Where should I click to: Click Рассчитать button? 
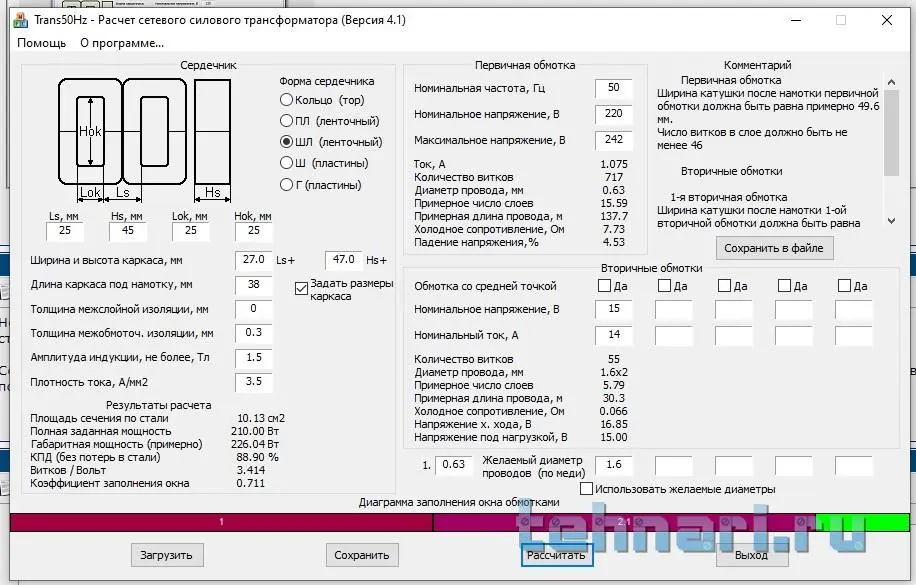point(557,555)
